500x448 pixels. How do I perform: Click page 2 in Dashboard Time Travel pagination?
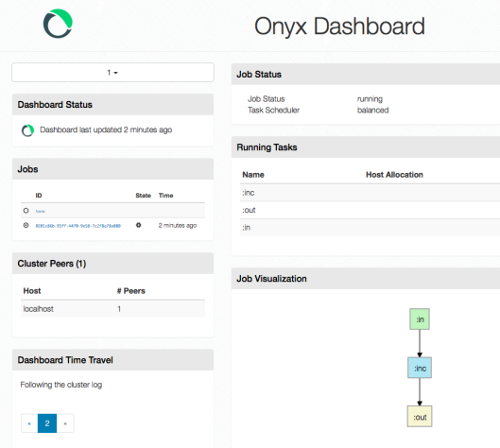click(x=47, y=423)
